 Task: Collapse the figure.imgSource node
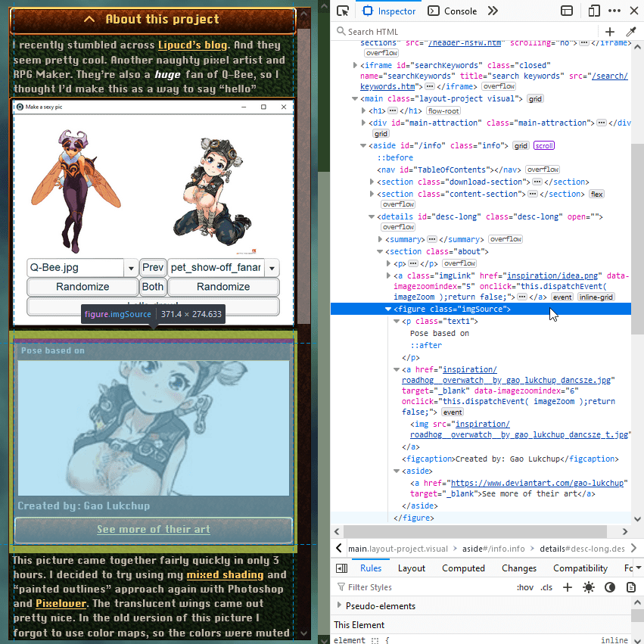click(x=388, y=309)
